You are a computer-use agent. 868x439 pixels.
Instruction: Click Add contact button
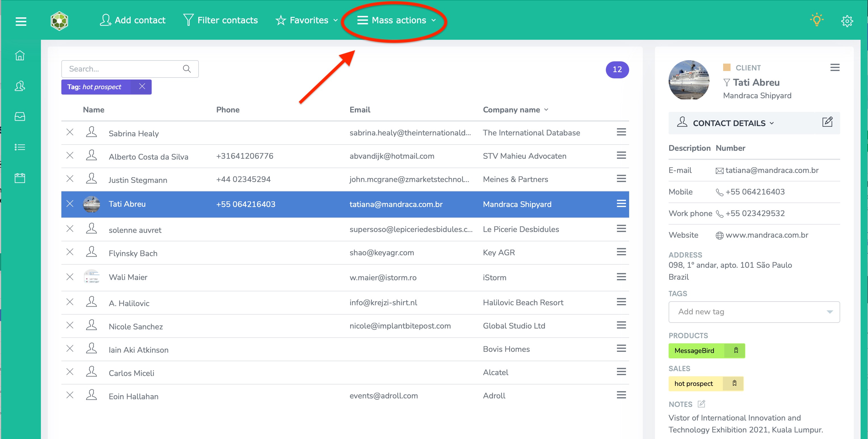(133, 20)
